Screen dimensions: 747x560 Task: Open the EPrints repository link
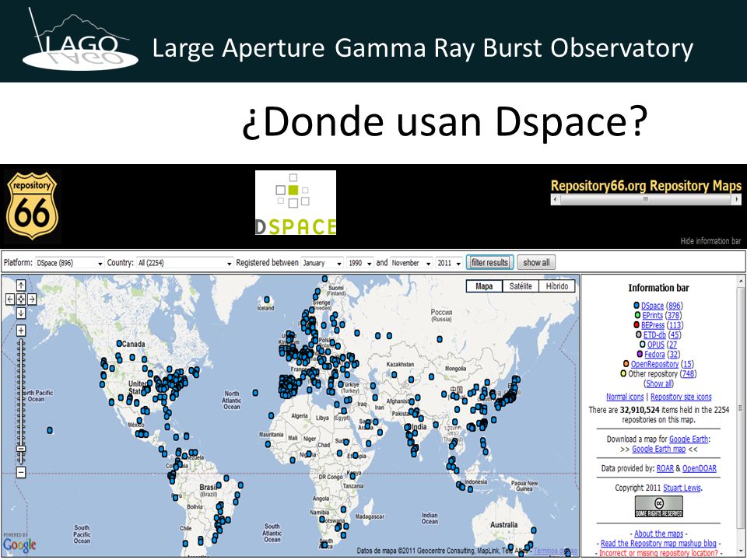[x=652, y=315]
